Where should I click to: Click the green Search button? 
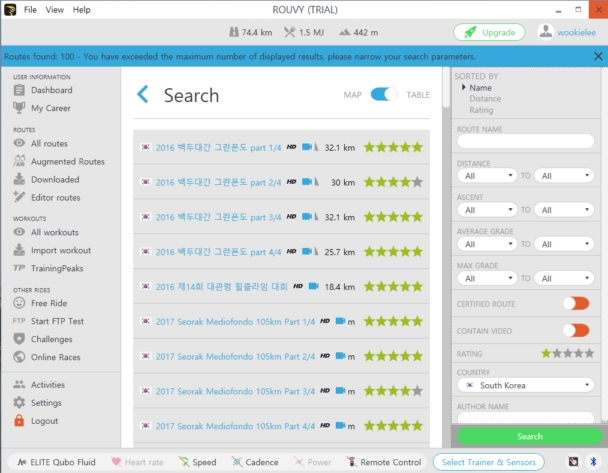[530, 436]
